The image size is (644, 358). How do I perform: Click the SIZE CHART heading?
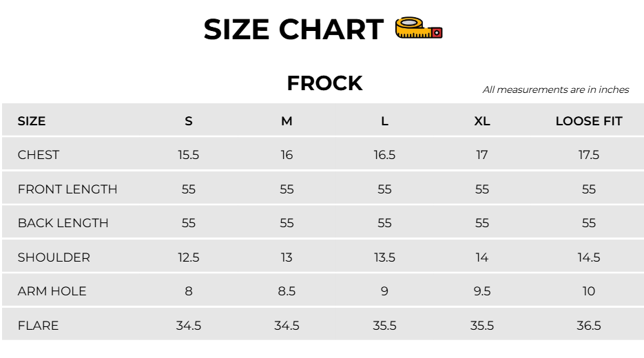coord(293,30)
